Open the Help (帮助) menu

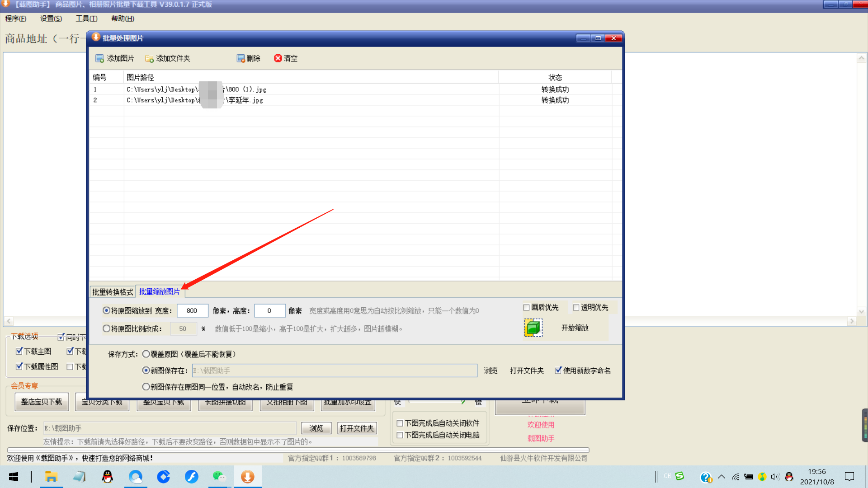[x=123, y=19]
